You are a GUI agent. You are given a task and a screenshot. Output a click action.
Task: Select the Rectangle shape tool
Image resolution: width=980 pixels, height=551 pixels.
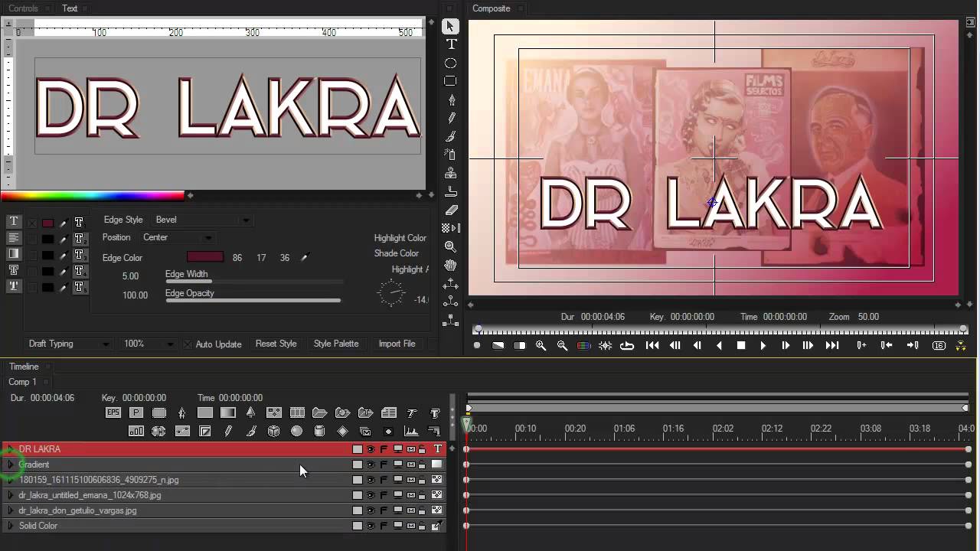click(450, 81)
